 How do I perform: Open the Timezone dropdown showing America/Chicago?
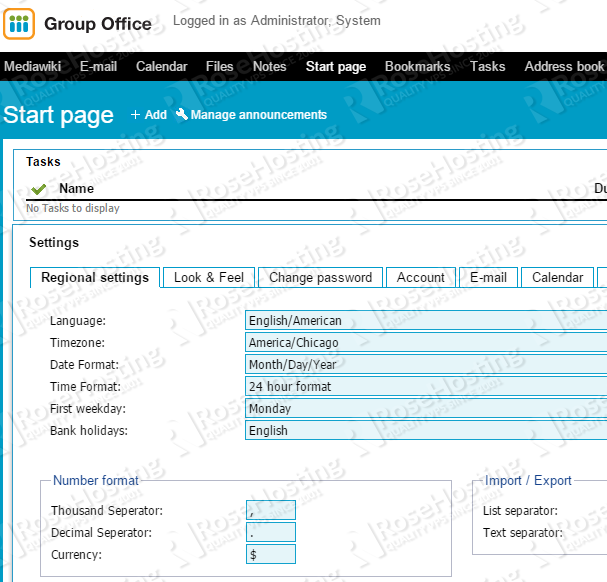pyautogui.click(x=426, y=343)
